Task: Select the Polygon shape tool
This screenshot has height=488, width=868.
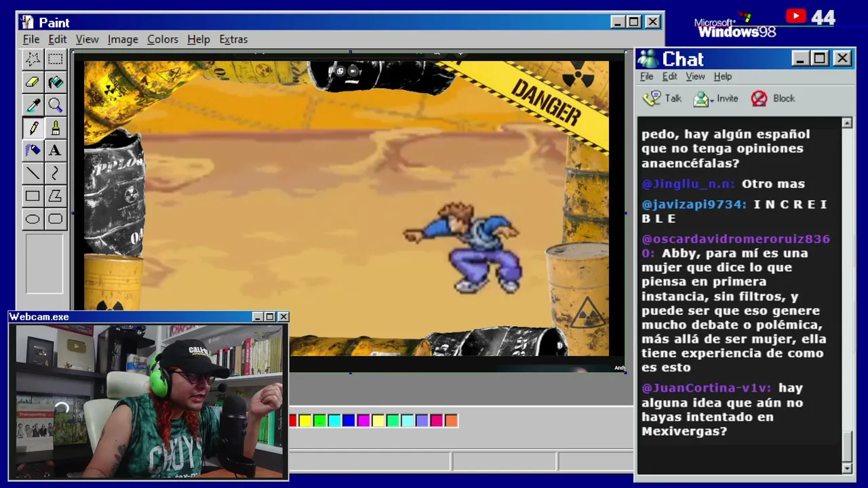Action: pos(56,197)
